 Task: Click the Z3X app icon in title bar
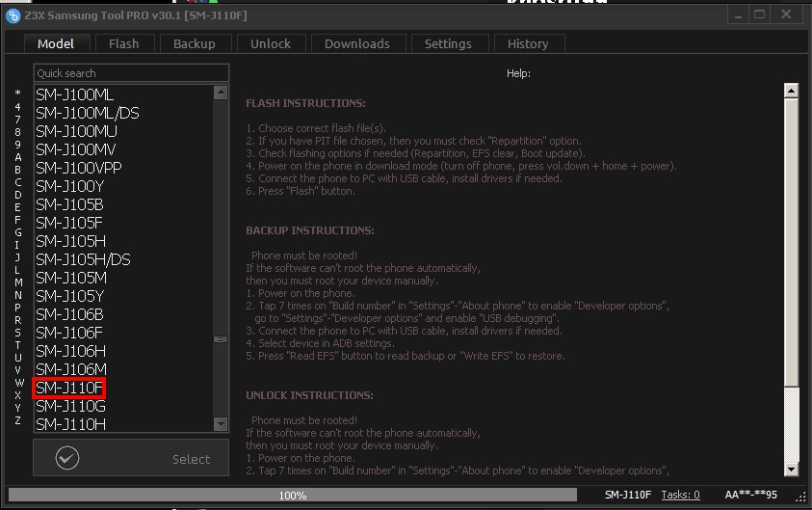13,15
